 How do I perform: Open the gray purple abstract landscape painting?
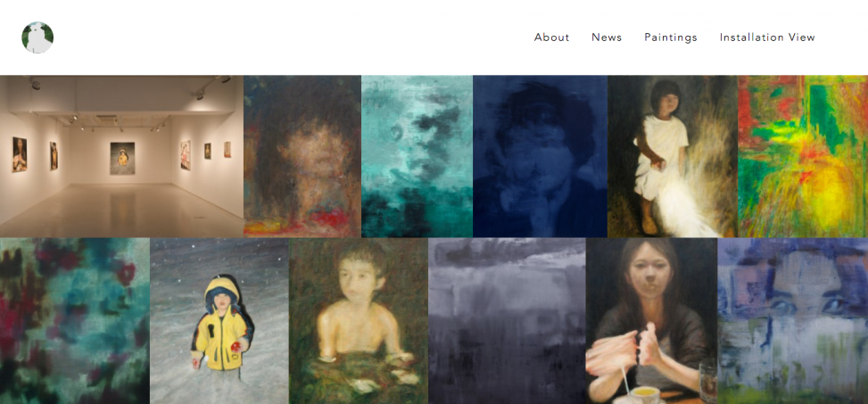pyautogui.click(x=507, y=321)
